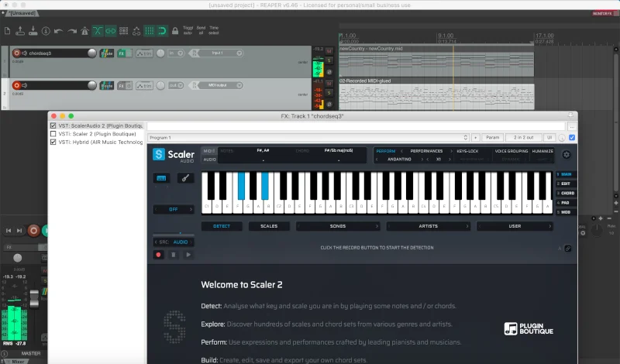The image size is (620, 364).
Task: Open Route on track 2
Action: coord(106,85)
